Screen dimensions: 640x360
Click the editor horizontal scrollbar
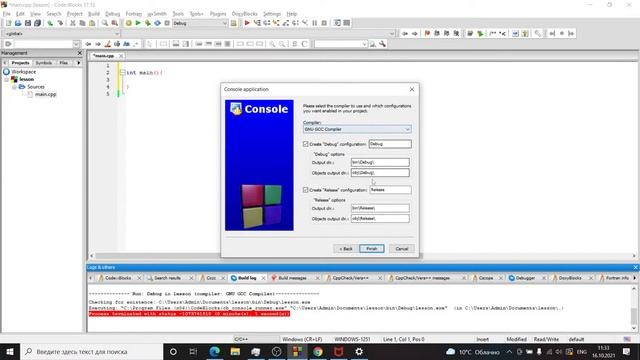pyautogui.click(x=363, y=256)
